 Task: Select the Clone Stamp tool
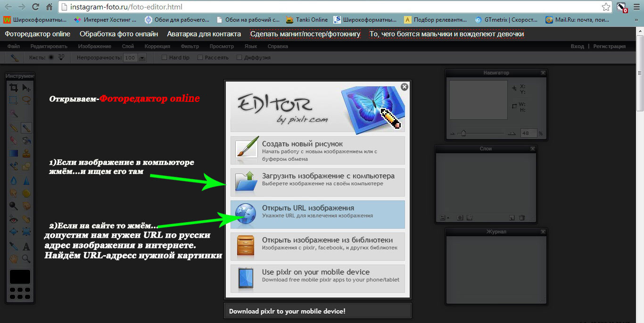[x=26, y=153]
